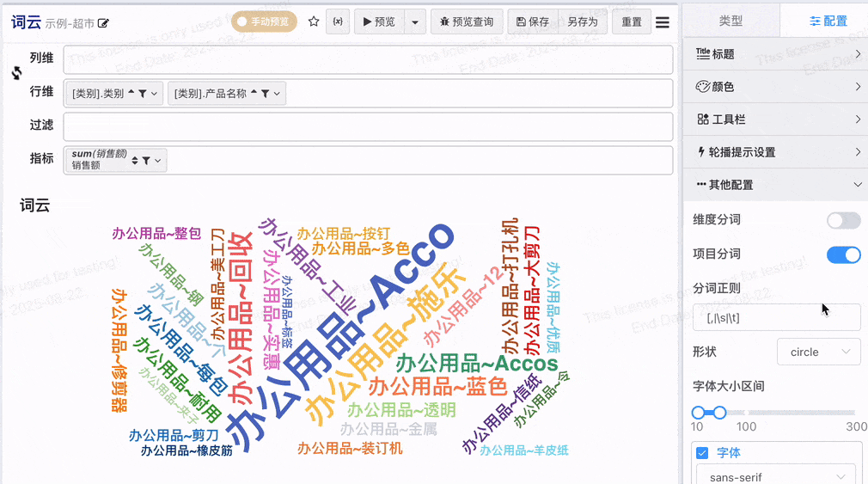
Task: Click the 预览 play button
Action: [379, 21]
